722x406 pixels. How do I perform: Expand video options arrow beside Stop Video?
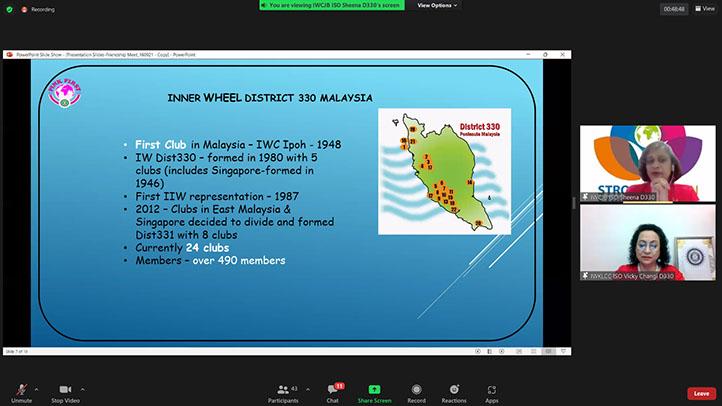click(83, 389)
